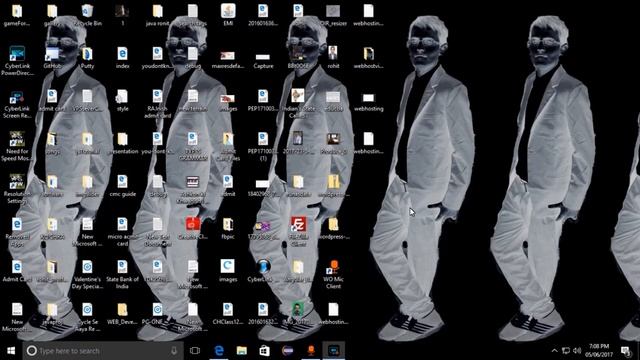Select the PEP171003... (1) PDF file

click(263, 146)
